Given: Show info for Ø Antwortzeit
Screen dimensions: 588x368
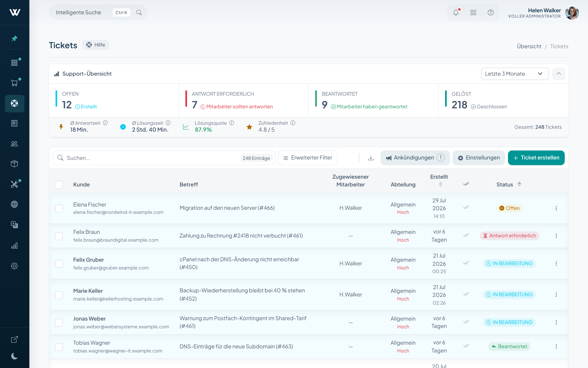Looking at the screenshot, I should point(105,123).
